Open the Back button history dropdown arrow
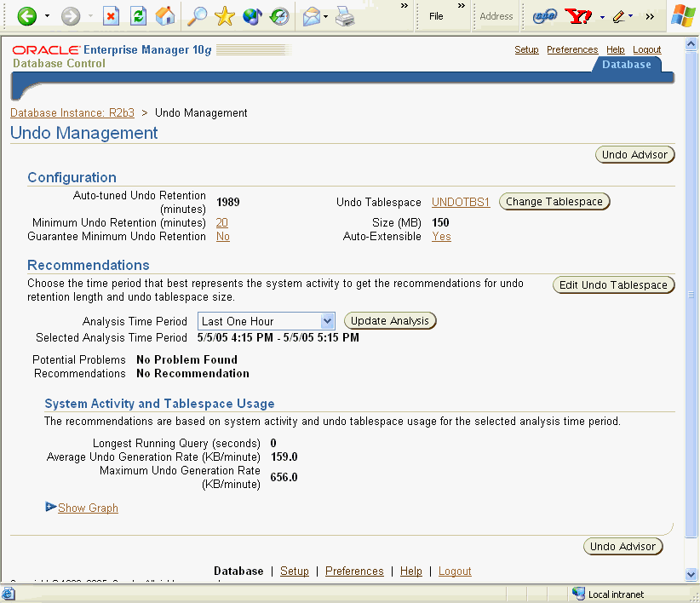The width and height of the screenshot is (700, 603). pyautogui.click(x=47, y=16)
